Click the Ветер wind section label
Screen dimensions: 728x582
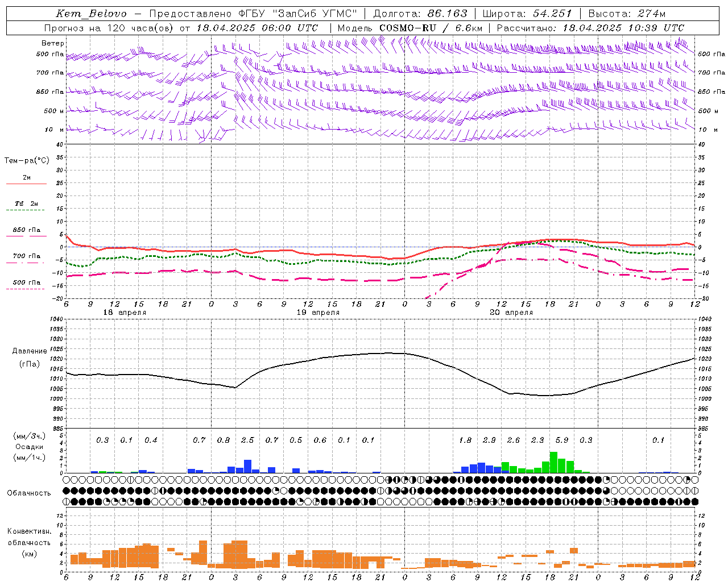(x=53, y=43)
